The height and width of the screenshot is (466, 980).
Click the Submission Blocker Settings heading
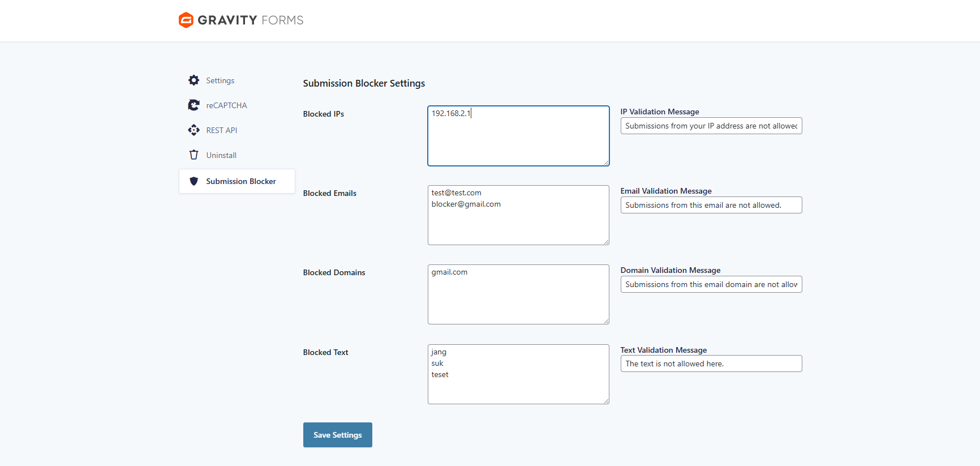(364, 83)
